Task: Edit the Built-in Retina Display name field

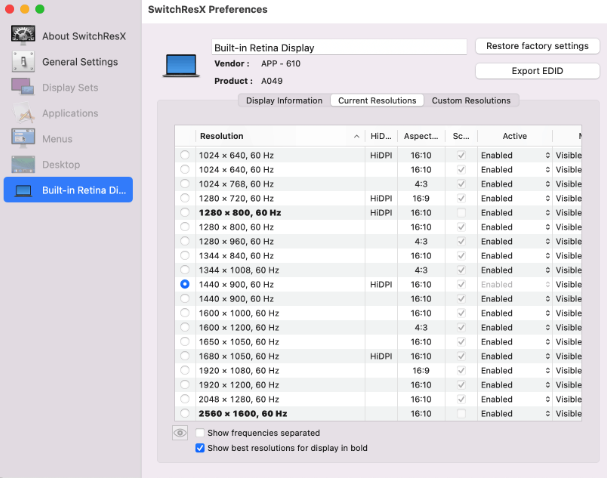Action: pyautogui.click(x=339, y=48)
